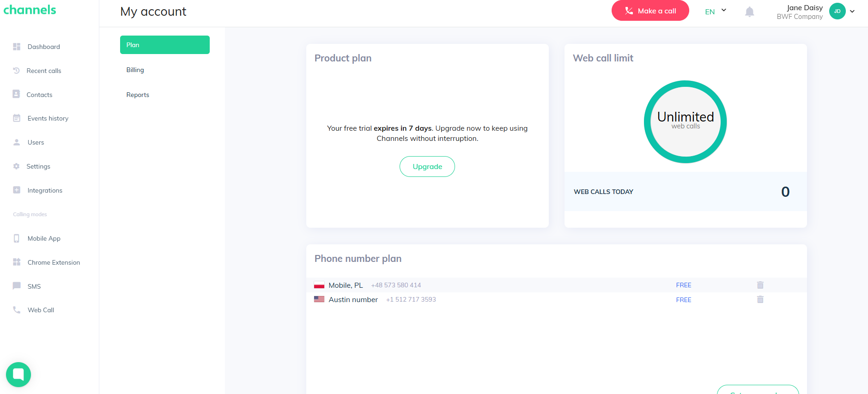Open Events history from sidebar

(48, 118)
